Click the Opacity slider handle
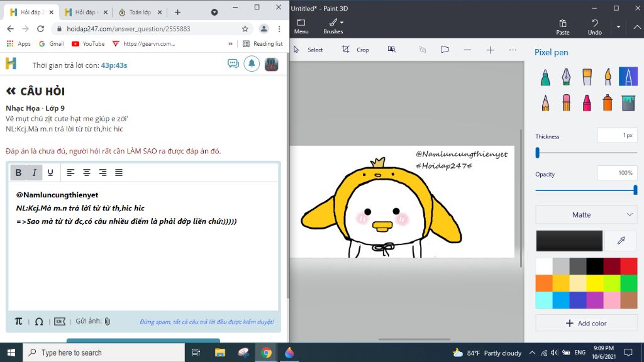The height and width of the screenshot is (362, 644). click(635, 190)
